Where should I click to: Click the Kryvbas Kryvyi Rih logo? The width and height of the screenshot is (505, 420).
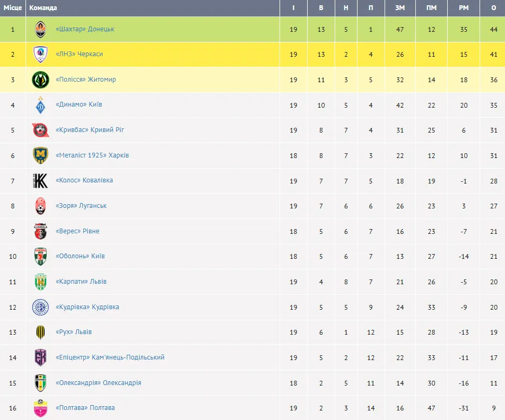pyautogui.click(x=41, y=130)
